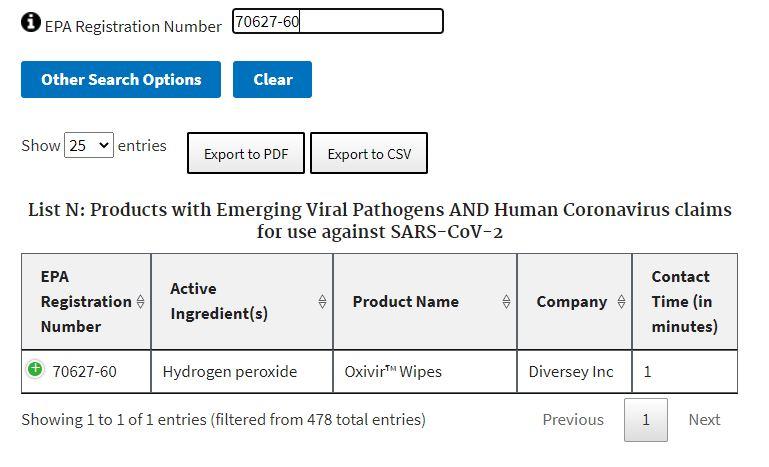Click the Hydrogen peroxide cell
This screenshot has width=769, height=467.
pos(230,372)
